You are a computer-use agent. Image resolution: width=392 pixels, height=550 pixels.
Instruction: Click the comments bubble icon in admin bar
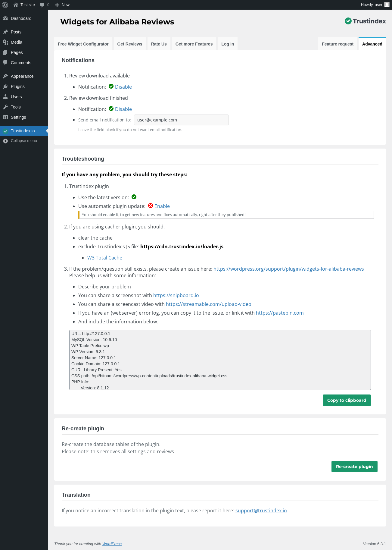[x=42, y=5]
